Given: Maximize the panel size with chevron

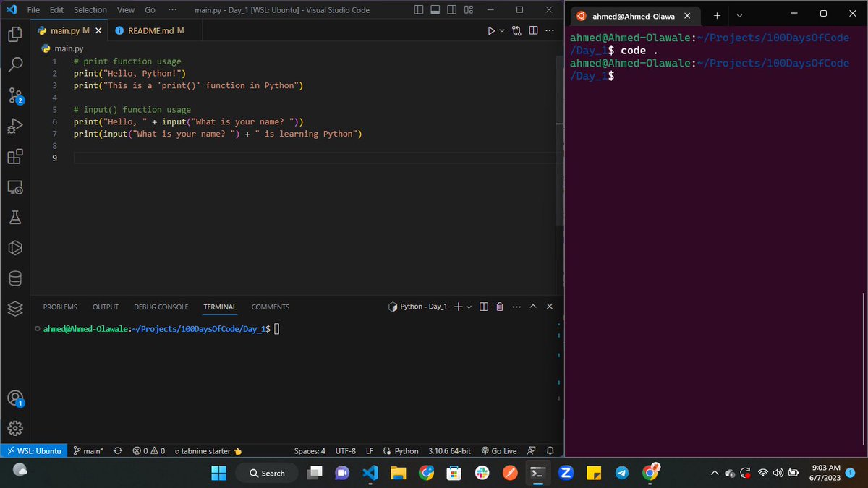Looking at the screenshot, I should (533, 307).
